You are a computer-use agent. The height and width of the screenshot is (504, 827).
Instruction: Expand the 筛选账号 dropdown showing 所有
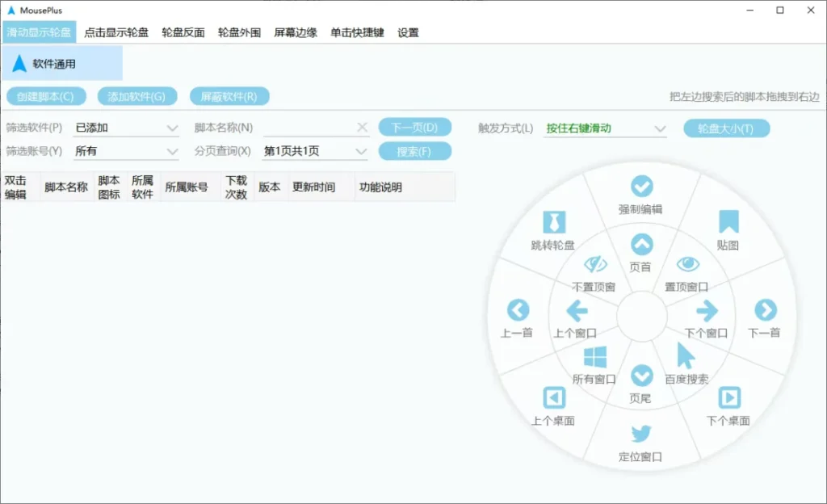coord(126,150)
